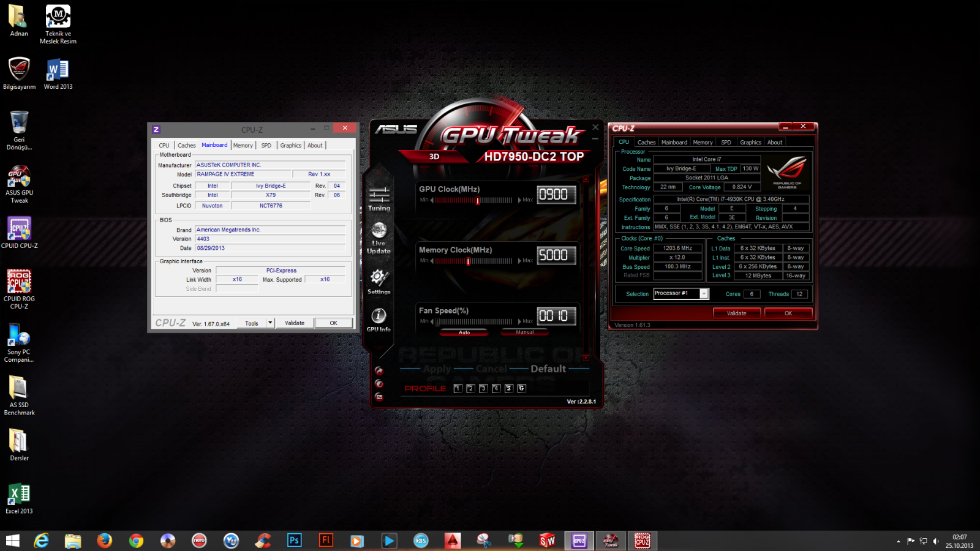This screenshot has height=551, width=980.
Task: Open Excel 2013 desktop shortcut
Action: pos(19,498)
